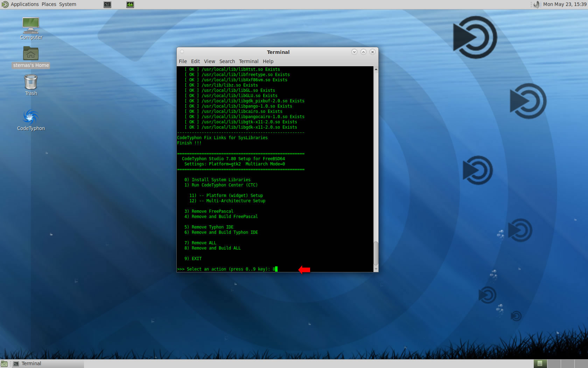Click the libgdk_pixbuf-2.0.so Exists line

click(244, 101)
